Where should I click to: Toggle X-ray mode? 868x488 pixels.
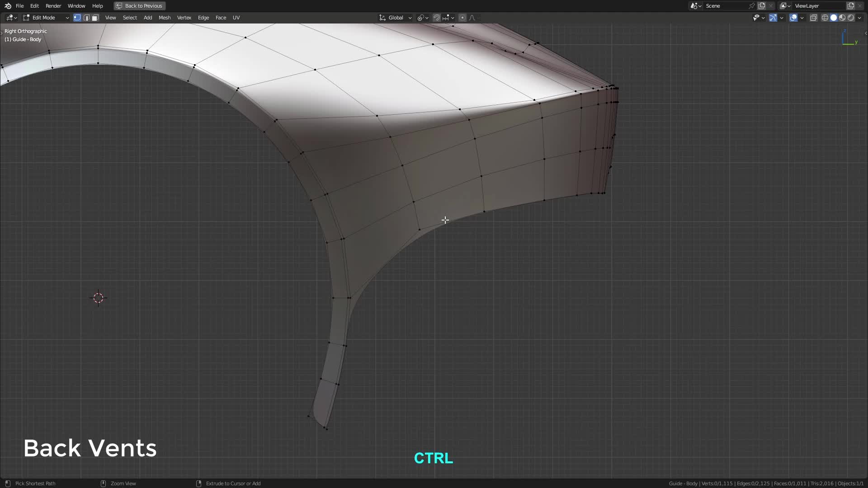[x=814, y=18]
